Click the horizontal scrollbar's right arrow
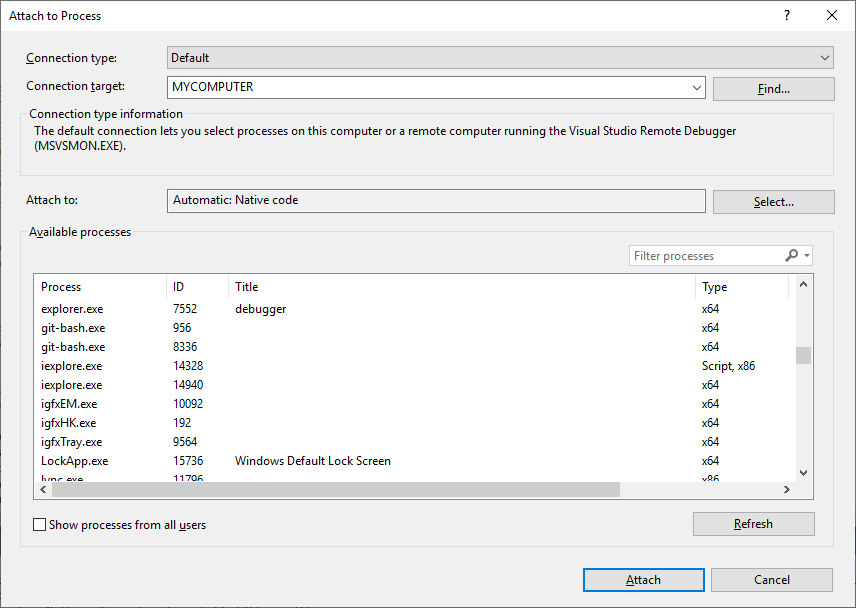Screen dimensions: 856x608 click(786, 489)
